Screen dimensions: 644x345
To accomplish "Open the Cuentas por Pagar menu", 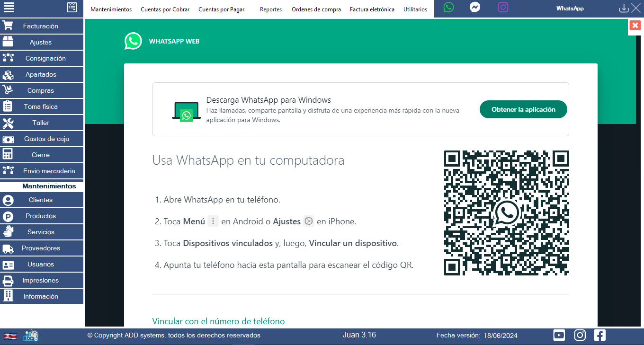I will (221, 9).
